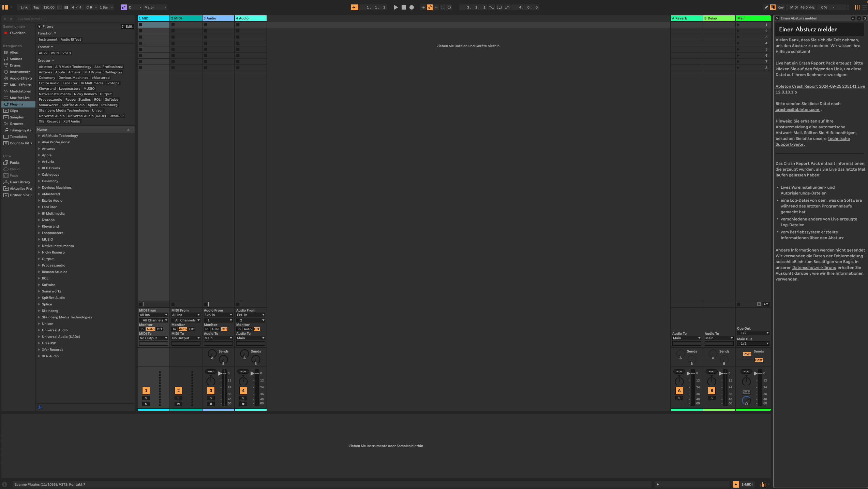Click the Tap tempo button
Screen dimensions: 868x489
36,7
